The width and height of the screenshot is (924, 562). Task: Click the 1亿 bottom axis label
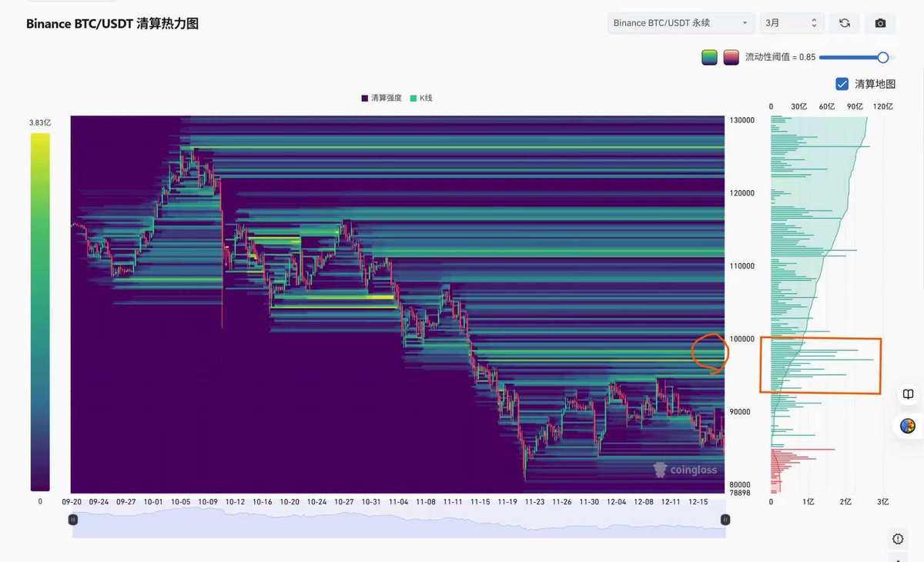[x=808, y=502]
